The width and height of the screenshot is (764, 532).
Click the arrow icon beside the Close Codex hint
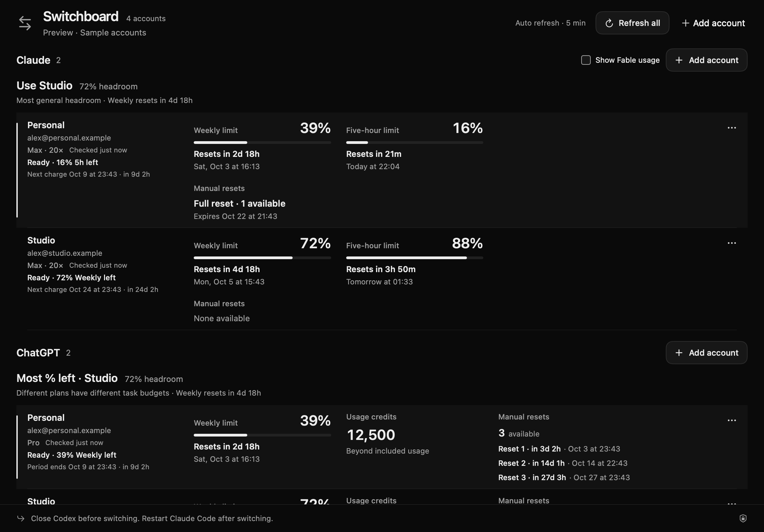point(21,518)
